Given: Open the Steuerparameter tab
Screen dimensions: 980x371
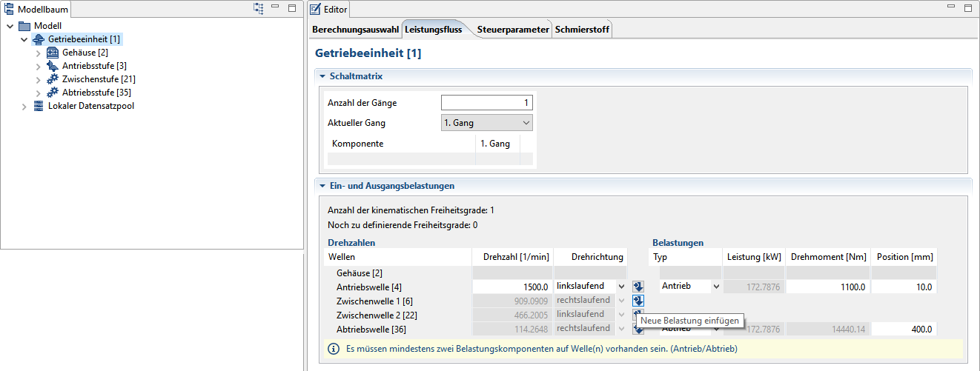Looking at the screenshot, I should [513, 30].
